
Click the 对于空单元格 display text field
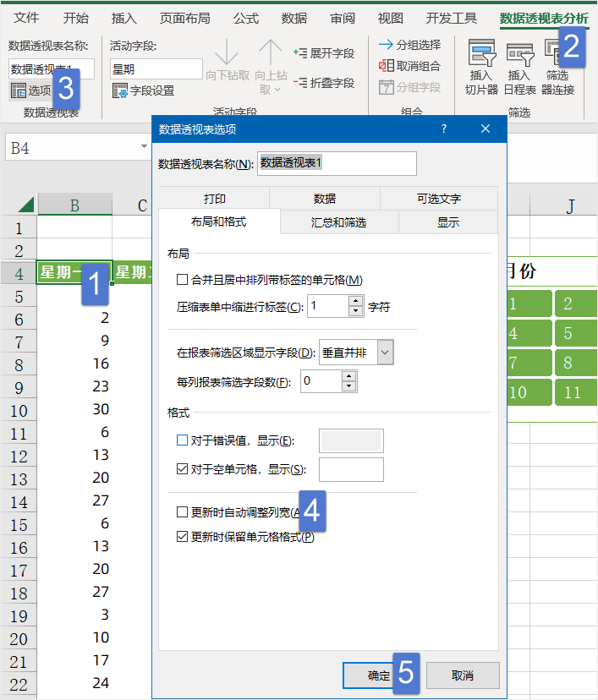[x=351, y=469]
